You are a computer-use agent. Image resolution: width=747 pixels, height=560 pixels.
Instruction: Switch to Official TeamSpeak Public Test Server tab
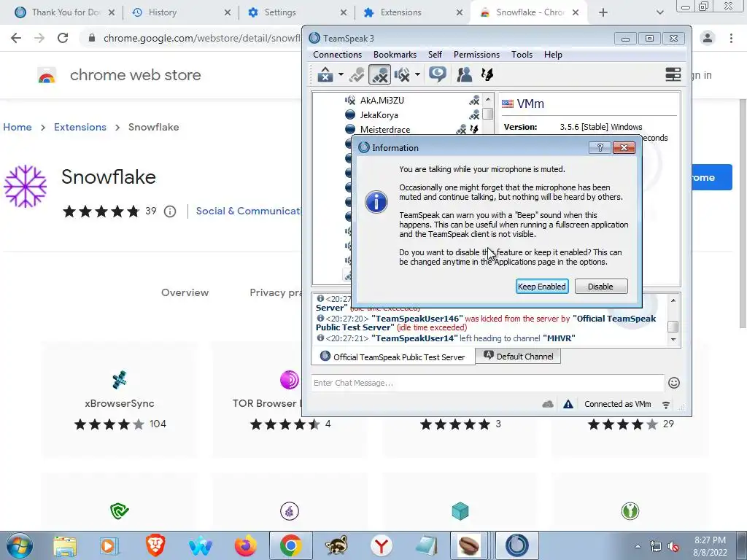[393, 357]
